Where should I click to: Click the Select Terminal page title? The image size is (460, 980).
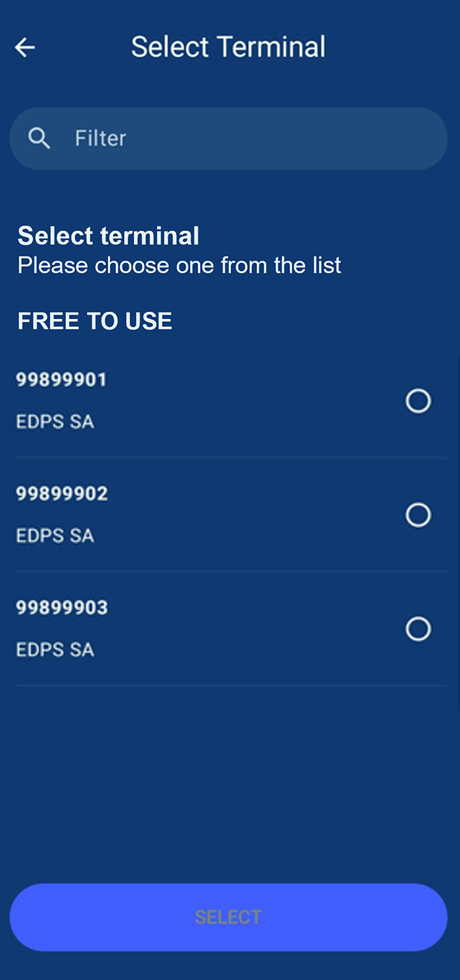228,47
